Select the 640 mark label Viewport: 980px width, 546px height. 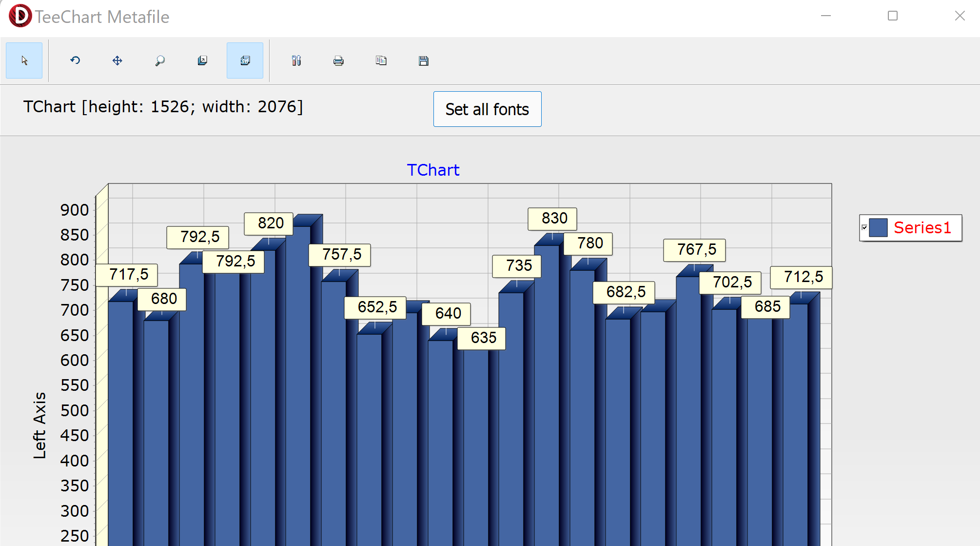446,314
